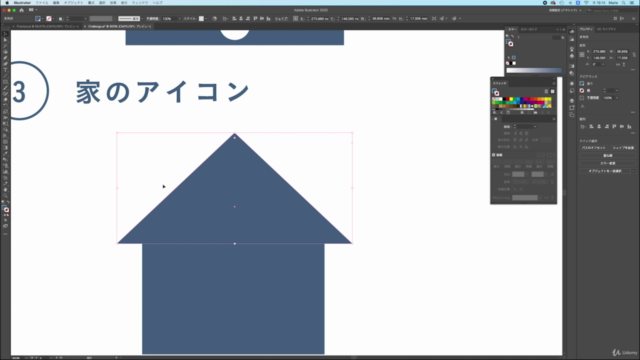The image size is (640, 360).
Task: Click the W width field in Properties
Action: tap(622, 51)
